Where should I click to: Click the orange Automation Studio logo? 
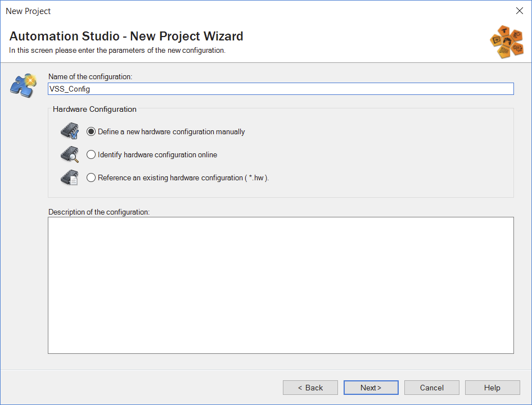(507, 42)
